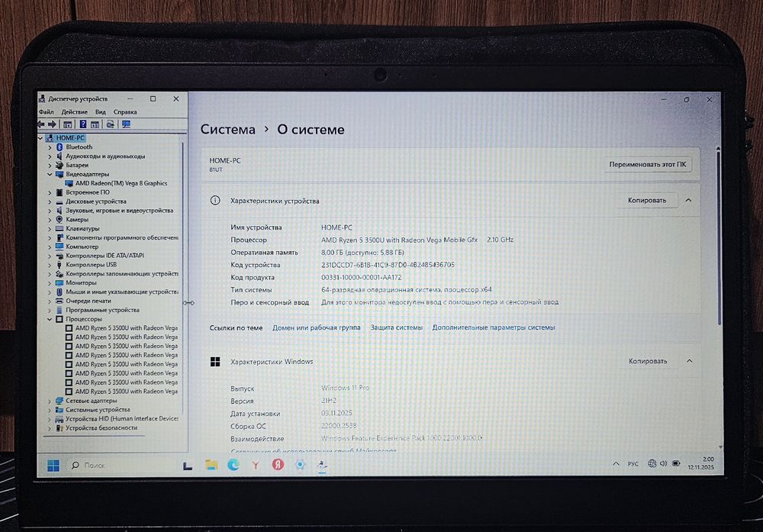Select Устройства HID (Human Interface Devices) item
The width and height of the screenshot is (763, 532).
coord(121,419)
